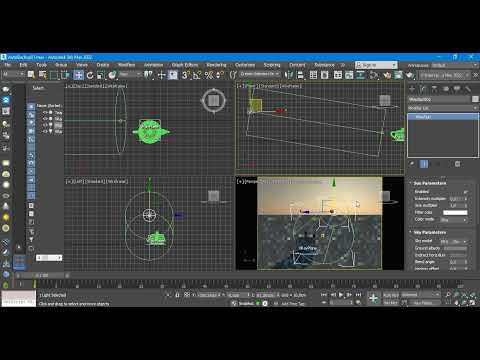Select the Select and Move tool
The image size is (480, 360).
coord(79,75)
